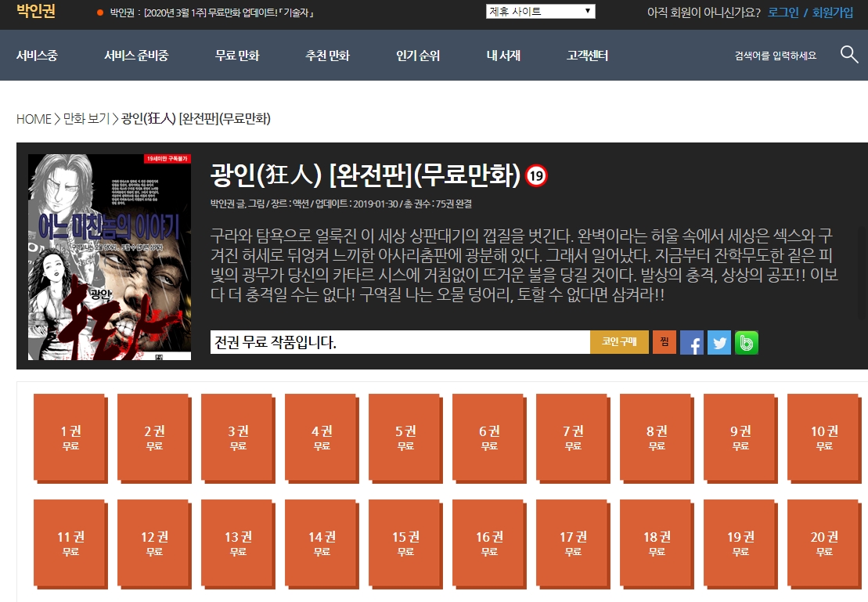Open volume 5권 무료
The width and height of the screenshot is (868, 602).
(x=405, y=438)
